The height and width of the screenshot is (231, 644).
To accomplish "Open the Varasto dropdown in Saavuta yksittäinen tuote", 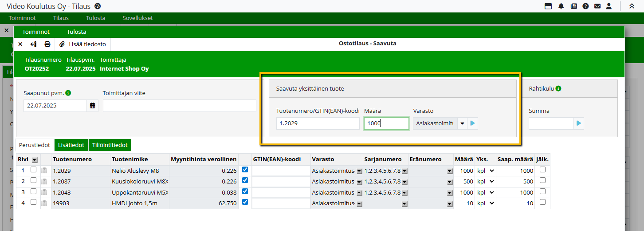I will click(x=462, y=123).
